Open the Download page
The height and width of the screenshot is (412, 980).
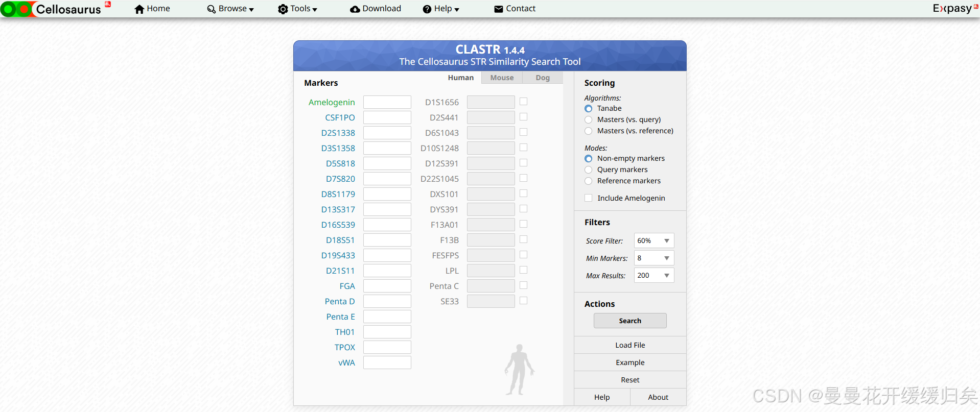tap(376, 9)
